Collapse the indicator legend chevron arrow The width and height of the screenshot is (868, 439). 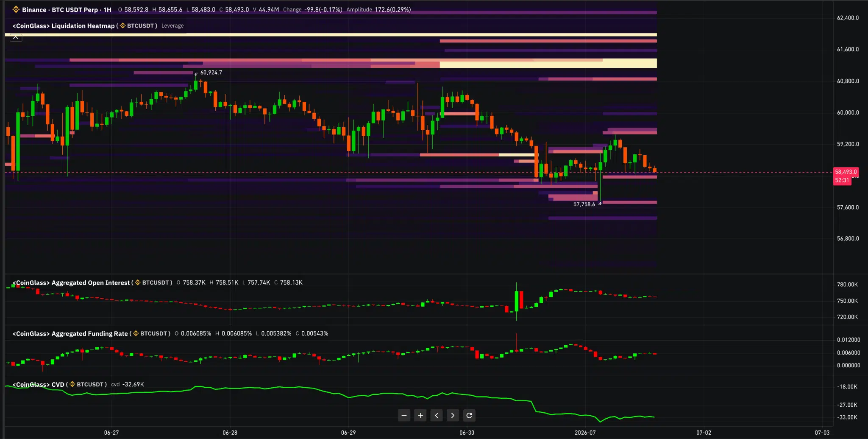click(16, 38)
